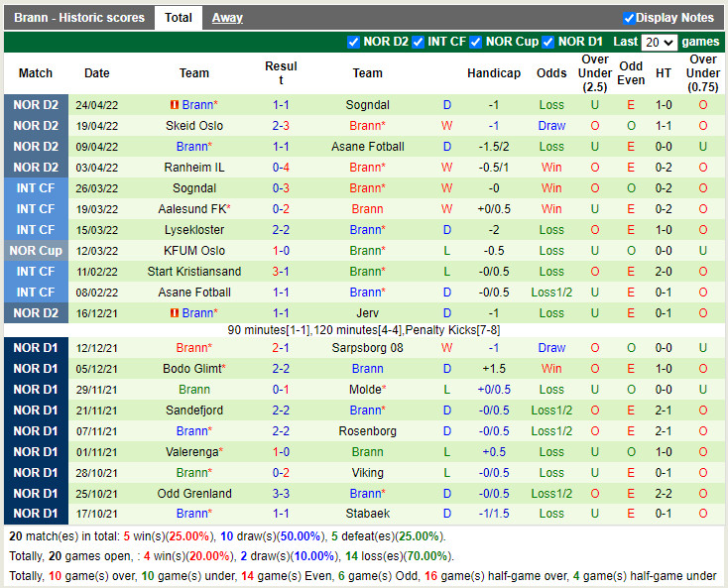This screenshot has width=728, height=588.
Task: Open the Last 20 games dropdown
Action: (x=659, y=43)
